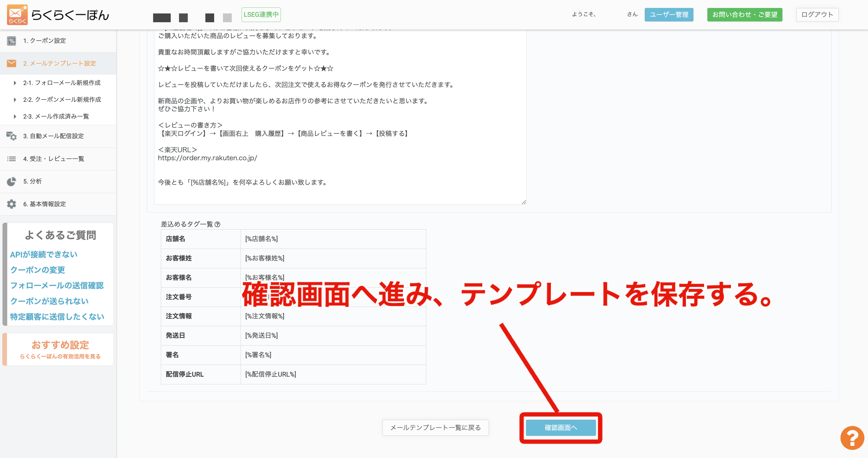Click the coupon settings percent icon
The image size is (868, 458).
[x=11, y=41]
